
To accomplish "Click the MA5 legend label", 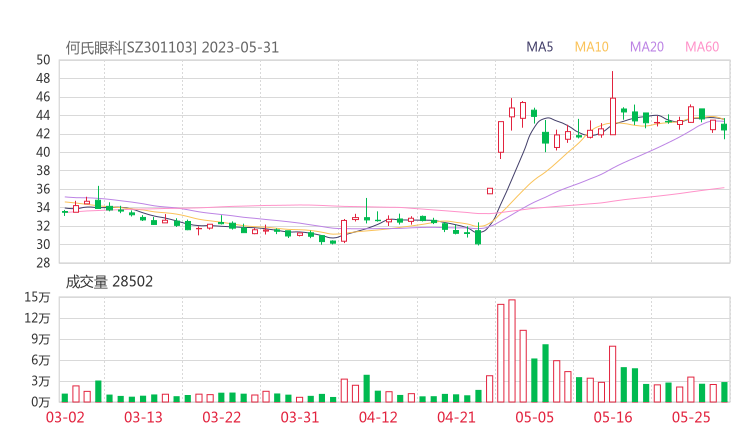I will (x=539, y=47).
